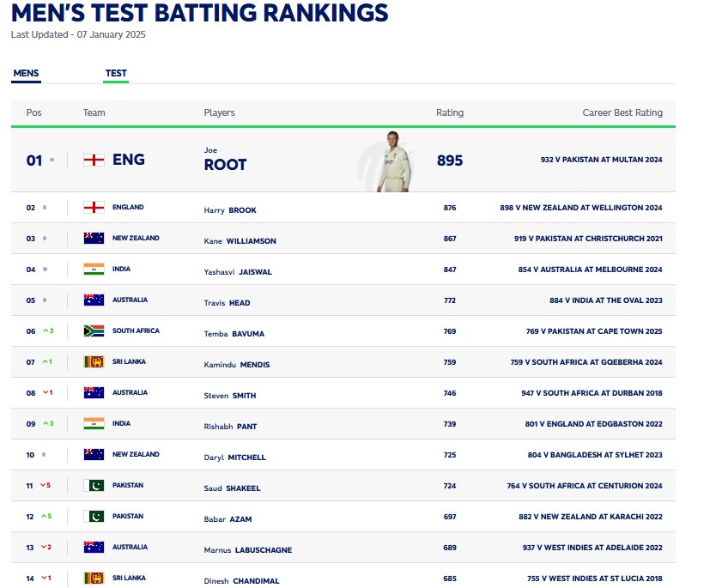Click Joe Root's player photo

point(393,161)
